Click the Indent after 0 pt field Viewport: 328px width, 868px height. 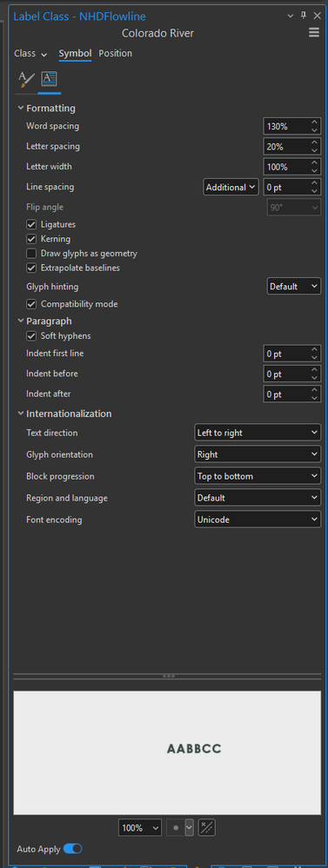pyautogui.click(x=286, y=394)
